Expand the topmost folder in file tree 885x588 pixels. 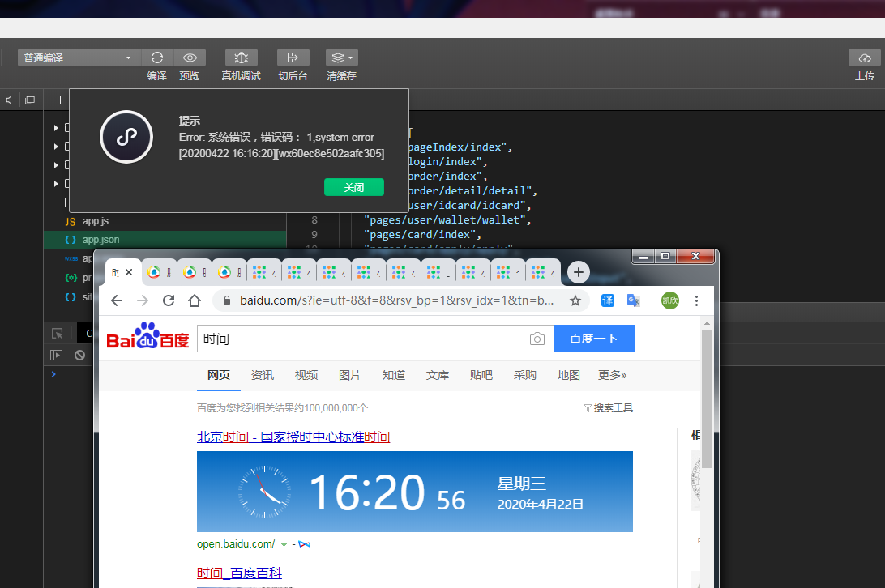[56, 128]
